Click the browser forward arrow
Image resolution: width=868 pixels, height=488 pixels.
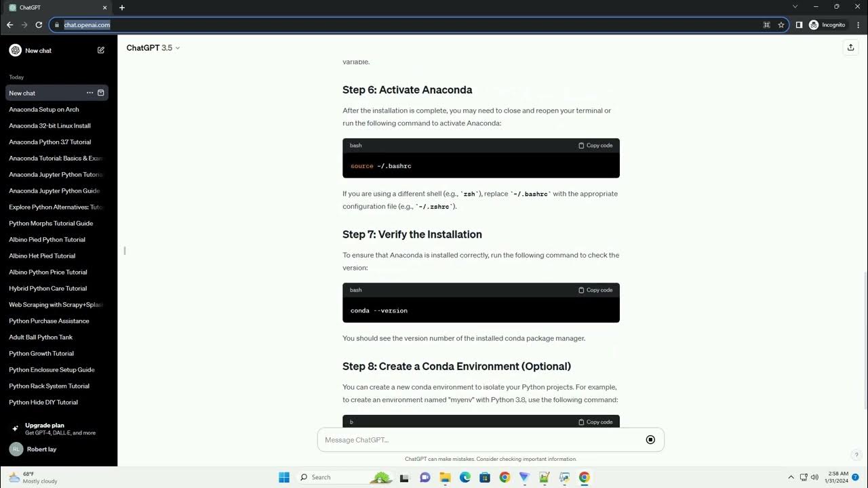[24, 24]
